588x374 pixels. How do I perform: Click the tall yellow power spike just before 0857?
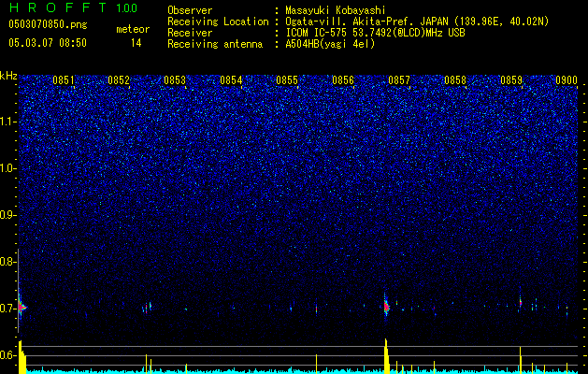(386, 356)
